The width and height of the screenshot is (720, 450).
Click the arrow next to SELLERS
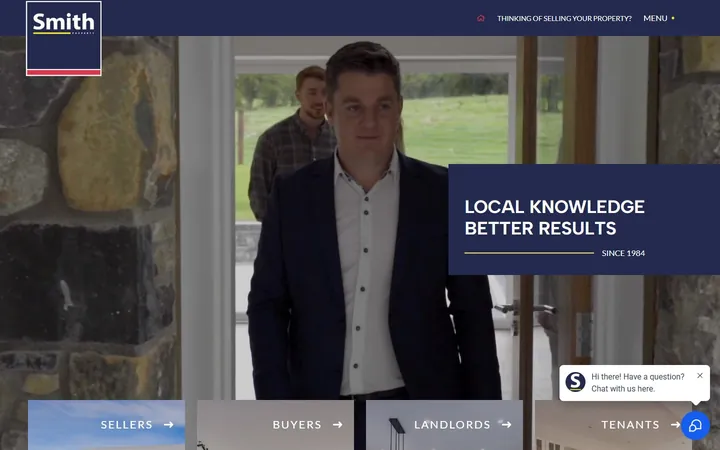[x=169, y=425]
